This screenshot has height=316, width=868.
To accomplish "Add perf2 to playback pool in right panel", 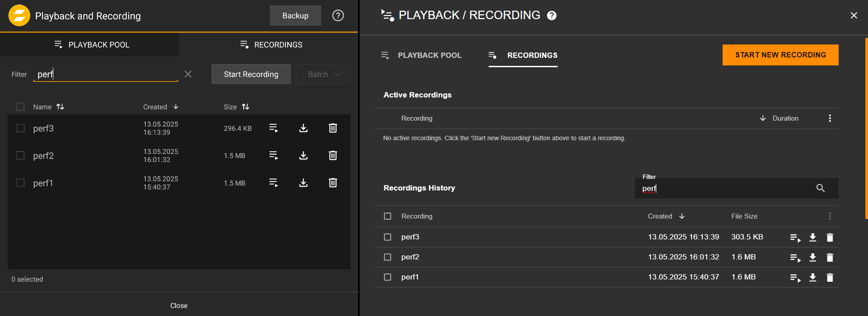I will (795, 258).
